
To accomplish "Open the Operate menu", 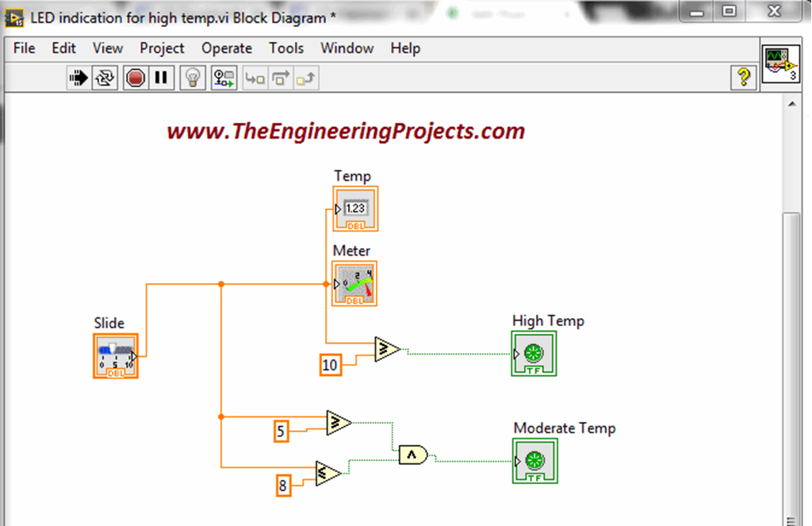I will [x=227, y=48].
